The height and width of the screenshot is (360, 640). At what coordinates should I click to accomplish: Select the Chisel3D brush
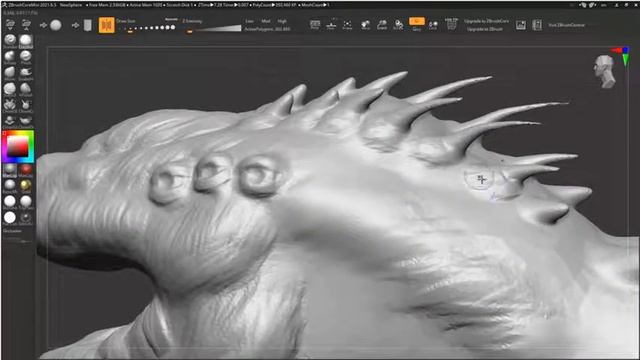[10, 105]
